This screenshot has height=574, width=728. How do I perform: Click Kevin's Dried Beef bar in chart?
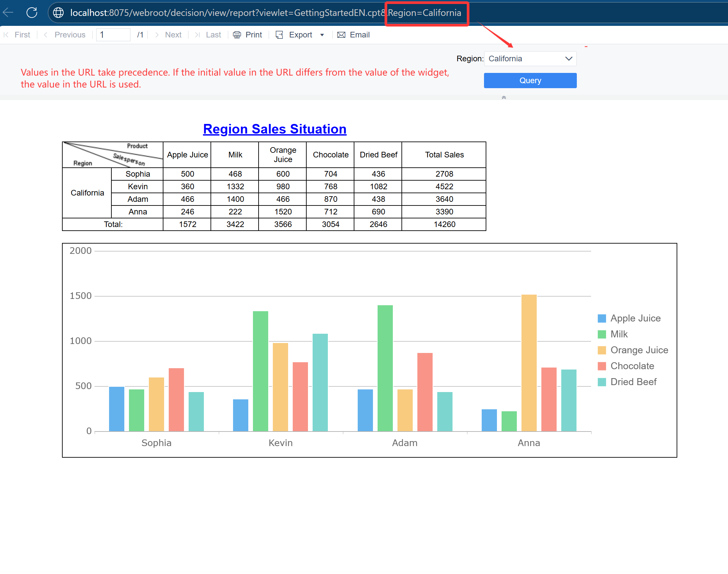pyautogui.click(x=320, y=382)
